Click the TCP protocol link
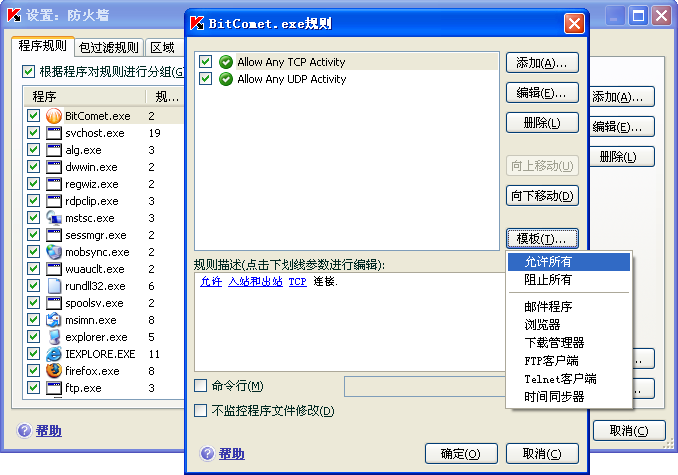The image size is (678, 475). point(297,282)
